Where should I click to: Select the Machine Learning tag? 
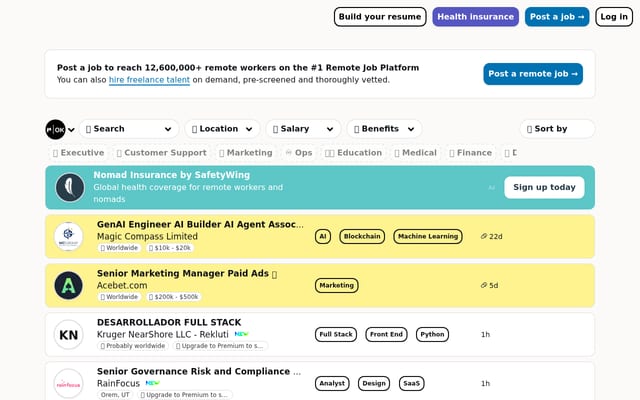coord(428,236)
